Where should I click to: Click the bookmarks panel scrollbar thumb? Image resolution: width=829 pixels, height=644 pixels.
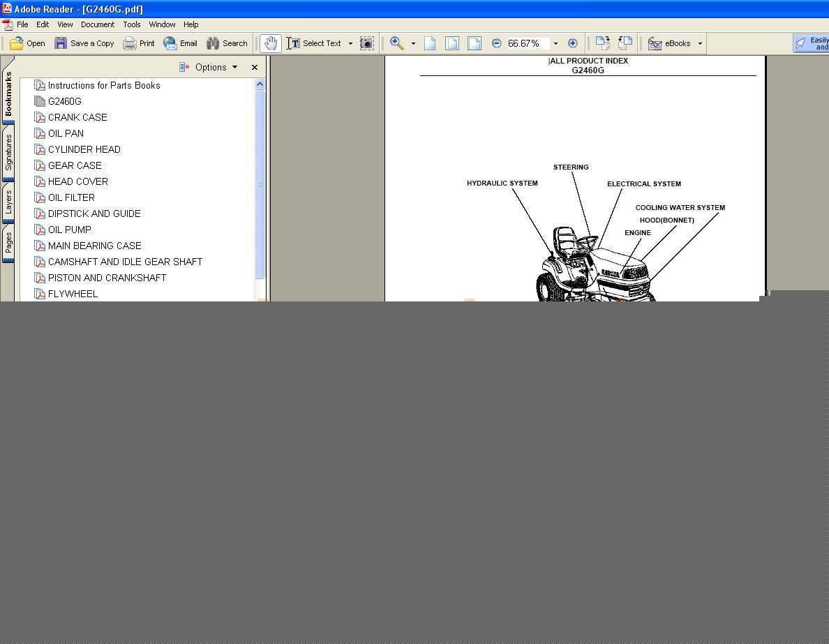coord(260,184)
